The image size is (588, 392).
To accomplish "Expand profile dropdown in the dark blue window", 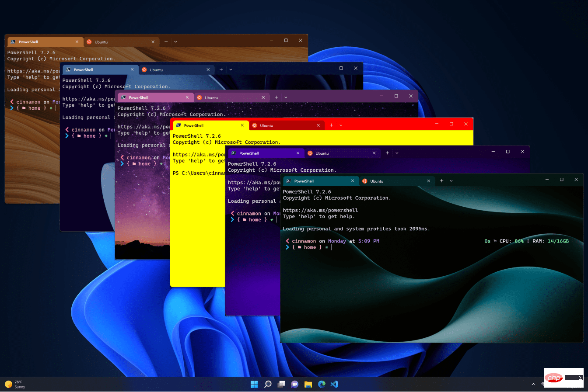I will (231, 69).
